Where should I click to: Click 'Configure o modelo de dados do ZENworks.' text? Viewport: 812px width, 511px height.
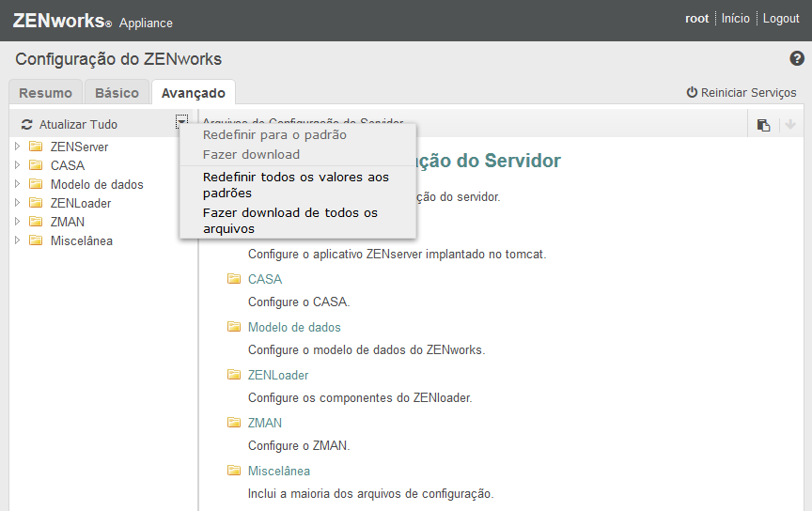(367, 350)
